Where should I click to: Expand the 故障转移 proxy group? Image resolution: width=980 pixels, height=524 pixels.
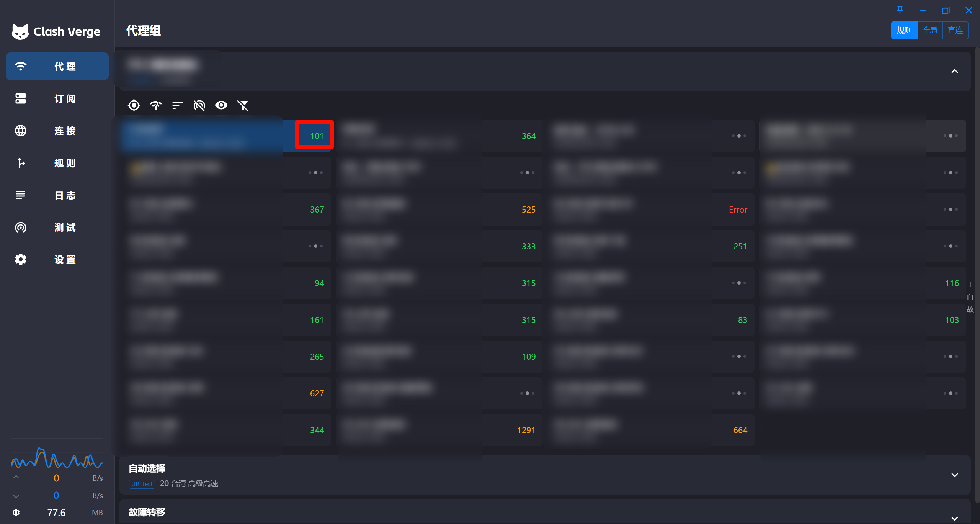pyautogui.click(x=955, y=518)
